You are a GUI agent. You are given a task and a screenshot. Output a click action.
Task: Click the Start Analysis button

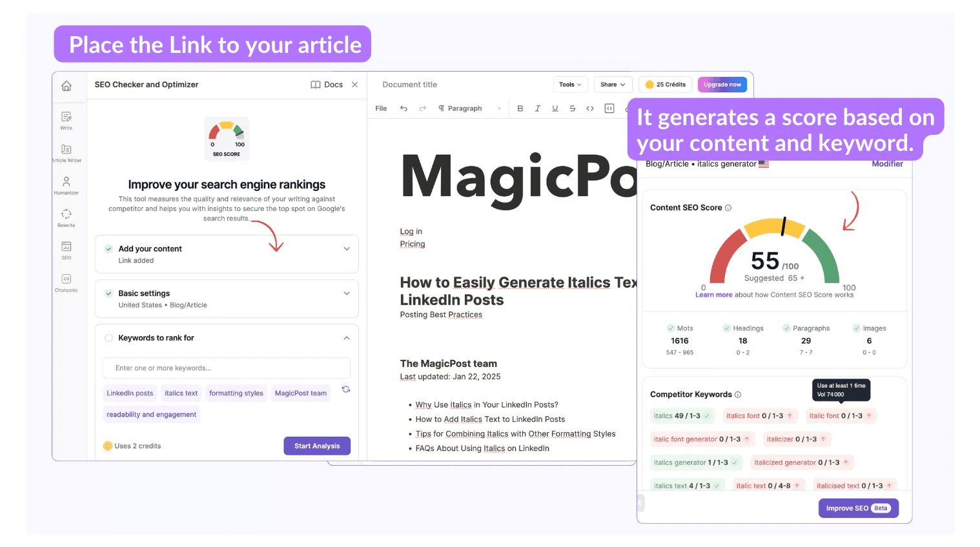click(317, 446)
